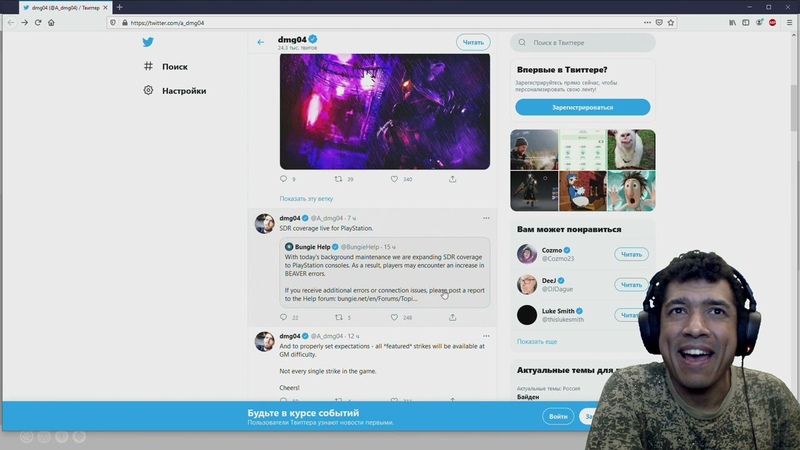Screen dimensions: 800x450
Task: Click dmg04 avatar on featured strikes tweet
Action: (265, 342)
